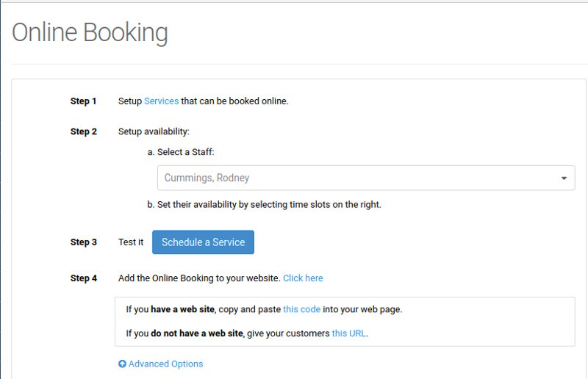Expand the Advanced Options section
The image size is (588, 379).
coord(165,364)
